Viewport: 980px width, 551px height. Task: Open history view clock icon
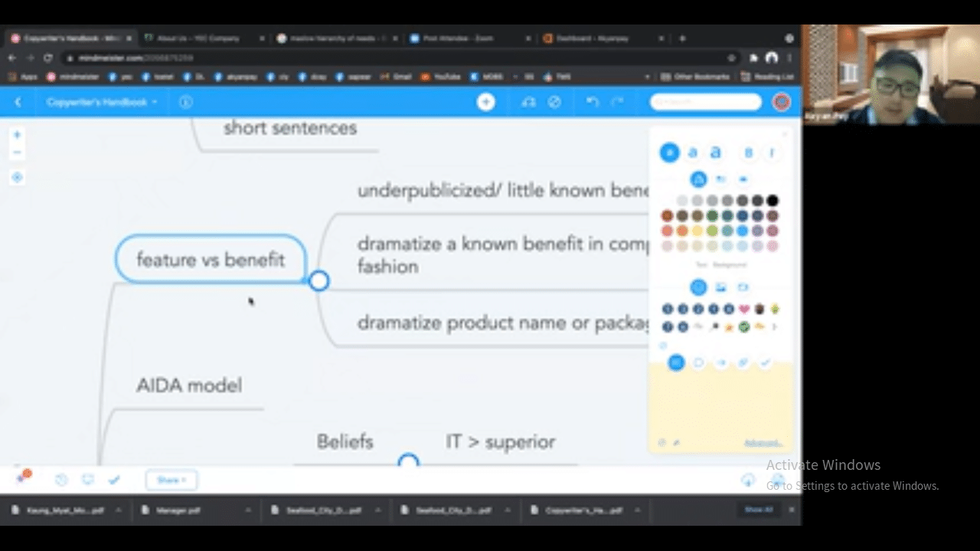tap(62, 480)
